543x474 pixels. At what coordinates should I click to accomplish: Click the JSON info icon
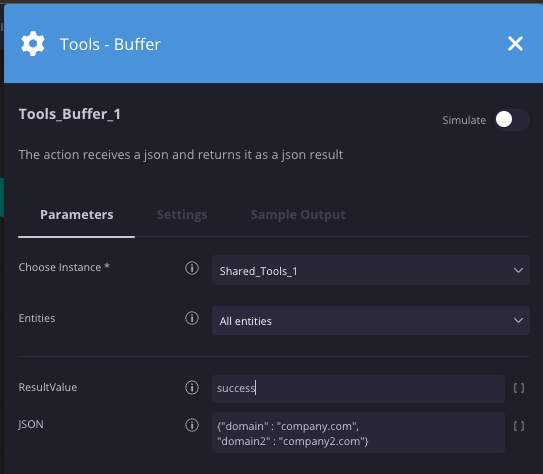pos(192,425)
